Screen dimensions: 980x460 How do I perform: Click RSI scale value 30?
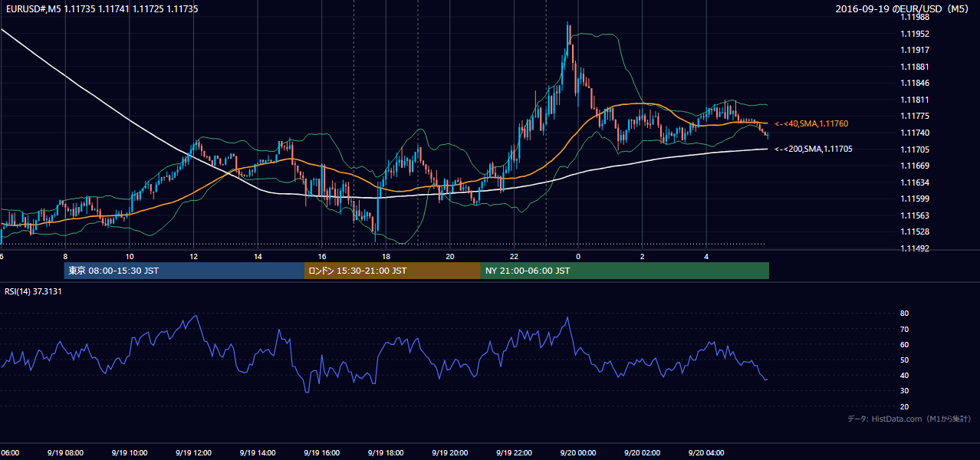pos(904,390)
